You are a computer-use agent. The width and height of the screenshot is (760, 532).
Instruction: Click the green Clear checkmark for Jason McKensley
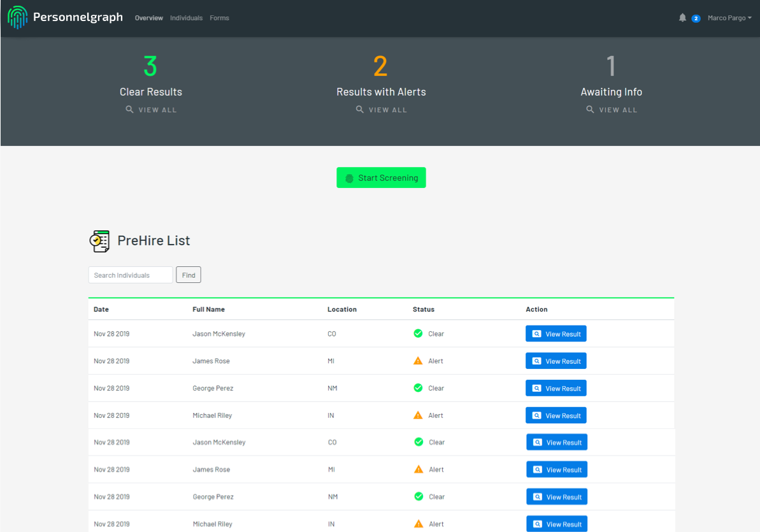coord(418,333)
